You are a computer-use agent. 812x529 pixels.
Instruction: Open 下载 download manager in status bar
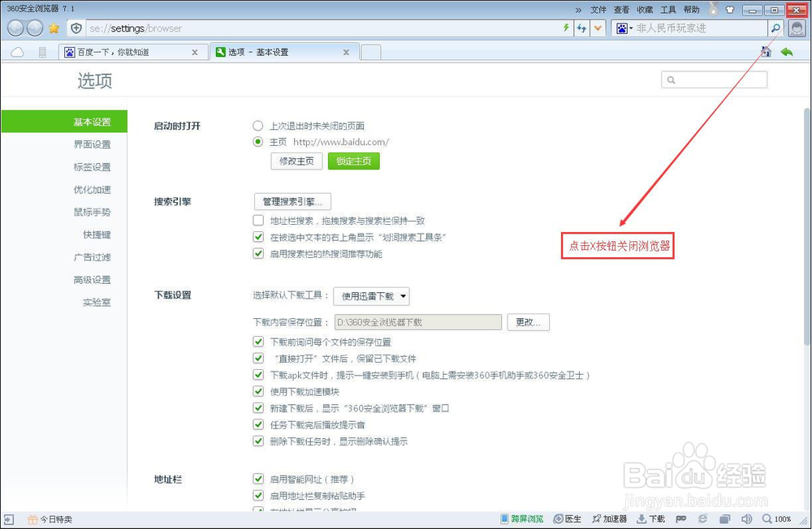(x=651, y=518)
